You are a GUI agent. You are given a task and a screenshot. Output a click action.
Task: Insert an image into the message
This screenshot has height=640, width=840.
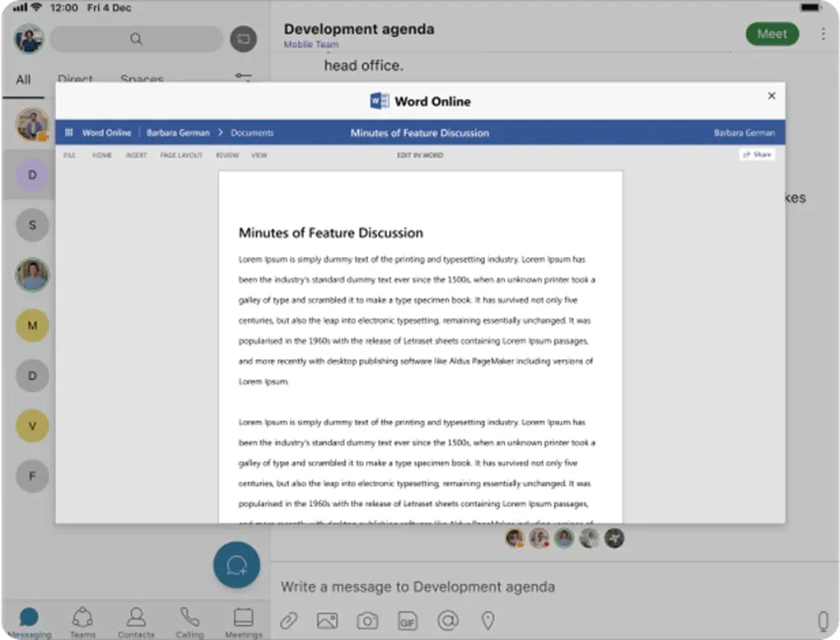328,620
